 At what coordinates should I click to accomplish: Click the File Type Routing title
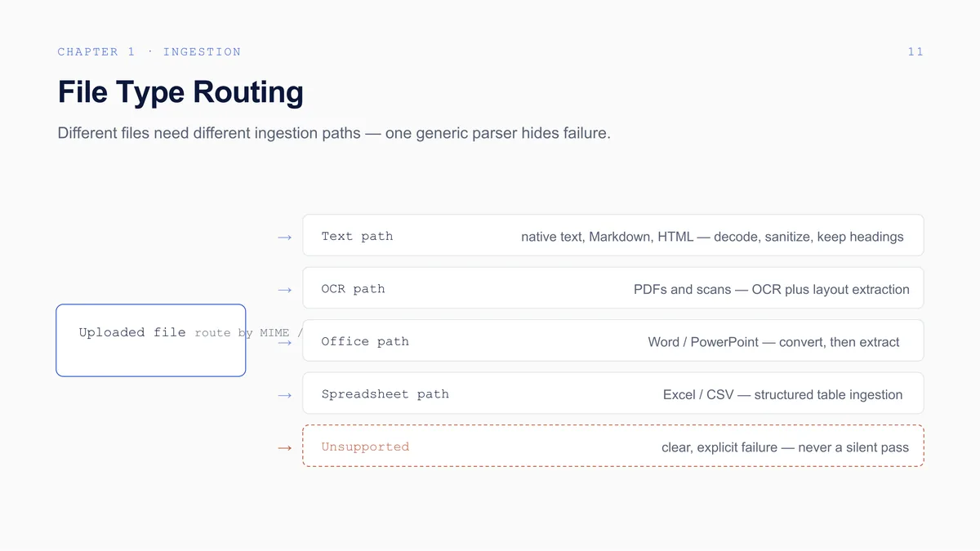tap(180, 92)
